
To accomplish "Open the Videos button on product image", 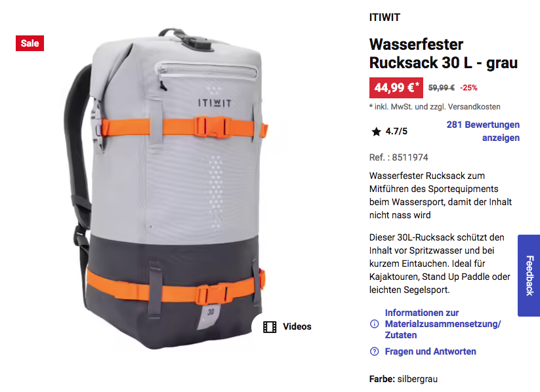I will [287, 326].
